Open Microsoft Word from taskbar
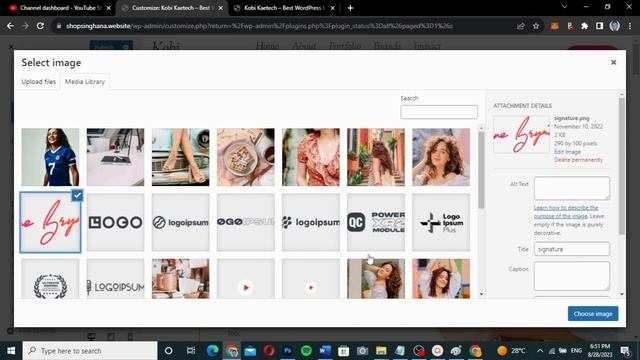This screenshot has height=360, width=640. tap(325, 351)
